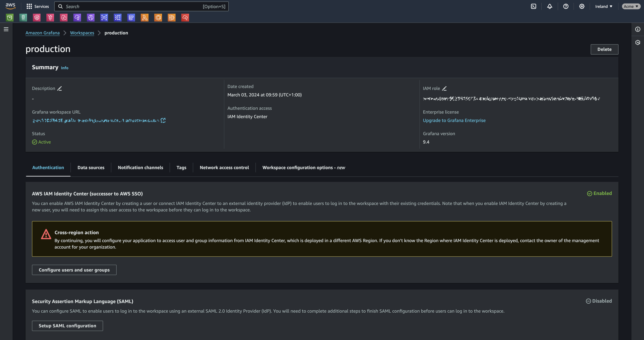The image size is (644, 340).
Task: Open the help question-mark menu
Action: pyautogui.click(x=566, y=6)
